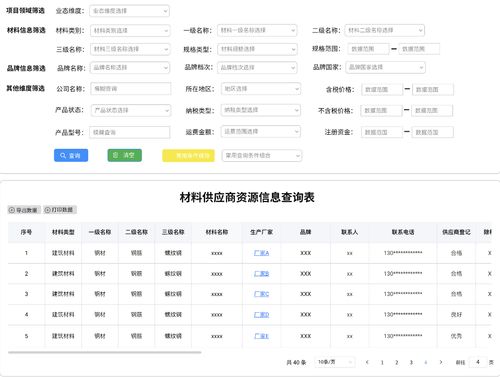Click the table's horizontal scrollbar
This screenshot has width=500, height=377.
pos(105,352)
